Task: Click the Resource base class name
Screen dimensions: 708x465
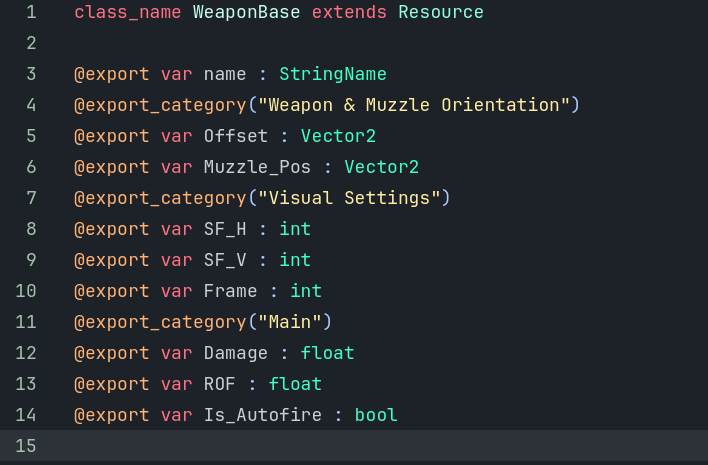Action: pos(441,12)
